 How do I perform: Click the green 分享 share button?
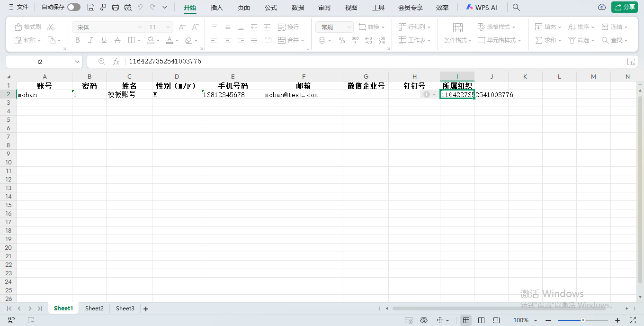624,7
